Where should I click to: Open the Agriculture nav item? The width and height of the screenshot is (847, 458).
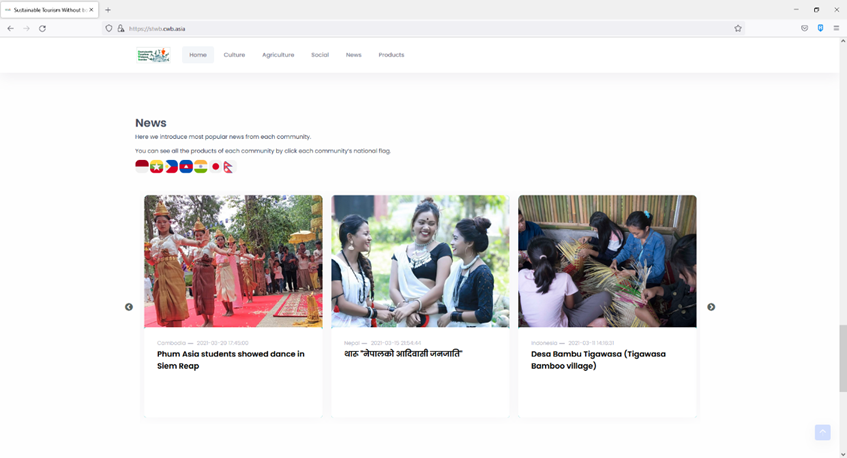(x=278, y=55)
